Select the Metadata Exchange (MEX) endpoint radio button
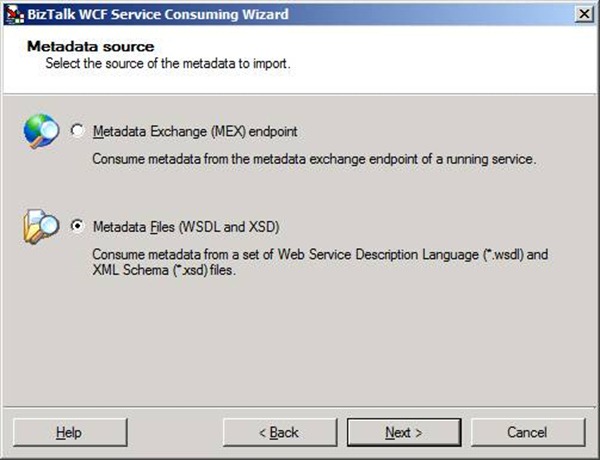The height and width of the screenshot is (460, 600). click(x=78, y=131)
